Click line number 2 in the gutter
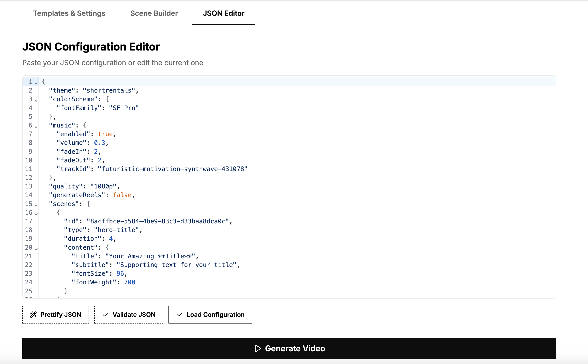Viewport: 588px width, 364px height. (x=30, y=90)
